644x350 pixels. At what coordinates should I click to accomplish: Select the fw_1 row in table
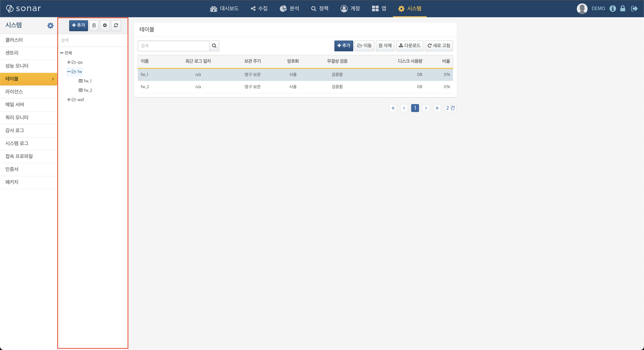click(295, 75)
